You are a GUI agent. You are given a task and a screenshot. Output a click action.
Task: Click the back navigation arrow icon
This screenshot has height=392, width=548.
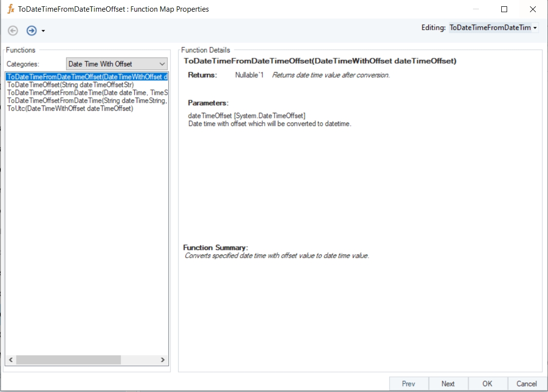(13, 31)
